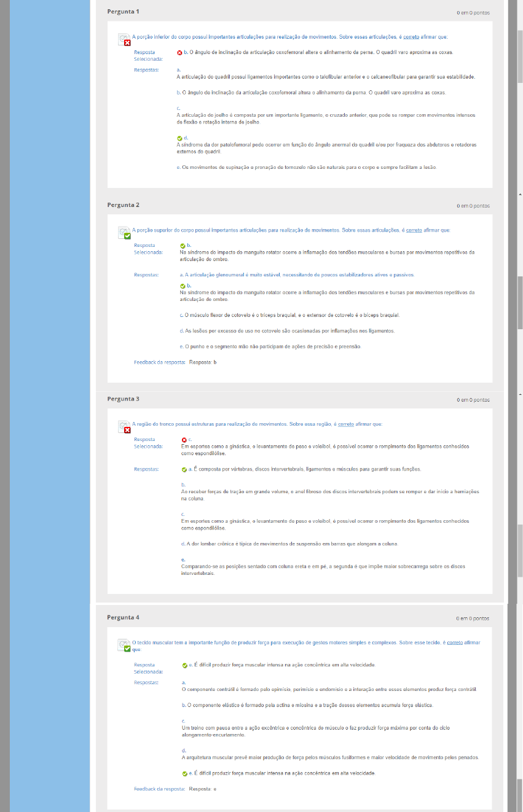The height and width of the screenshot is (812, 523).
Task: Click the incorrect status icon for Pergunta 1
Action: [124, 40]
